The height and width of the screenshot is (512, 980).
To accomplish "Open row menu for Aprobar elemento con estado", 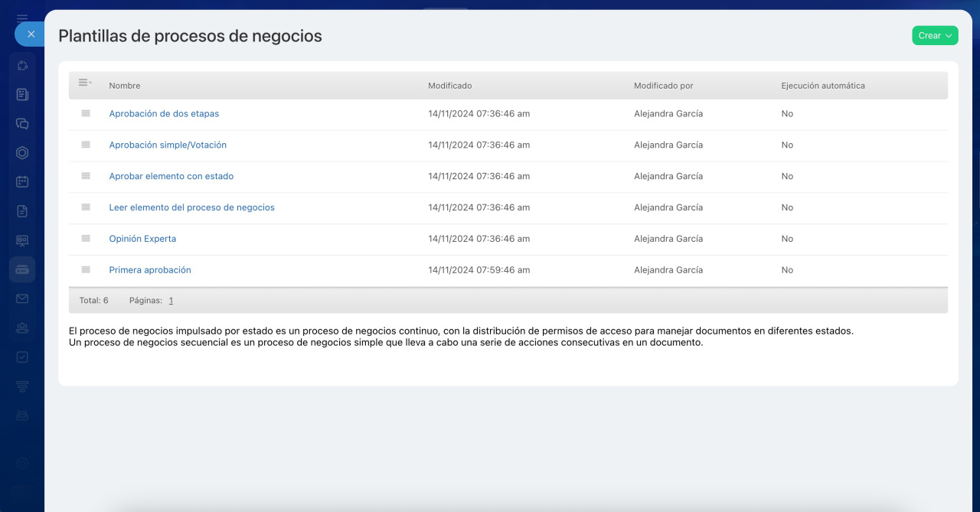I will click(86, 176).
